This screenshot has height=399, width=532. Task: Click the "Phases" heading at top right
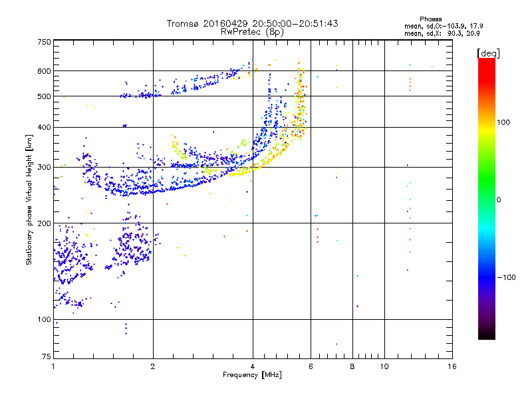click(x=430, y=19)
